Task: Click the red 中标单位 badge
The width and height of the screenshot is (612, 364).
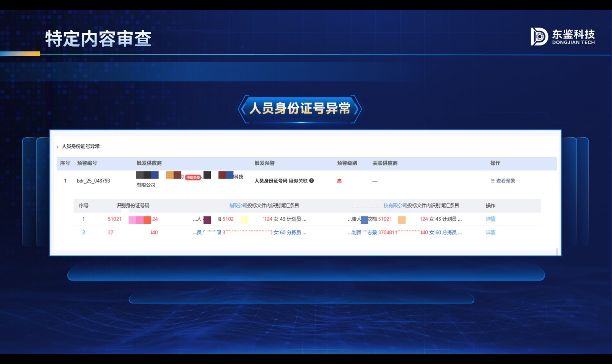Action: 193,177
